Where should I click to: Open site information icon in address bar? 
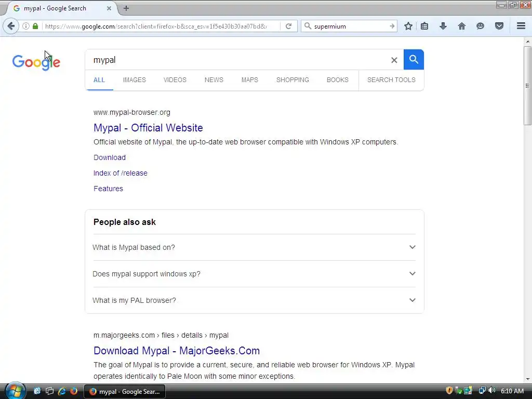26,26
